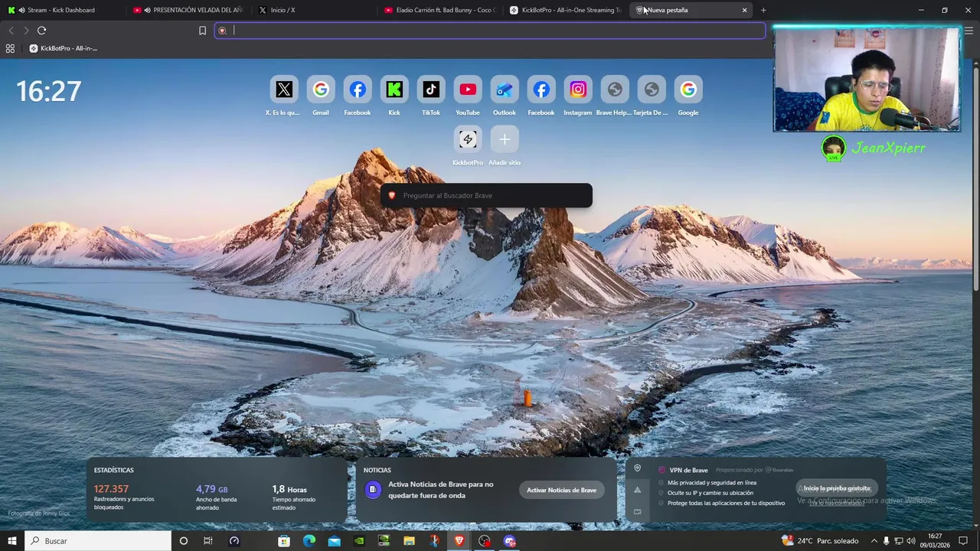980x551 pixels.
Task: Reload the page with the refresh icon
Action: click(41, 31)
